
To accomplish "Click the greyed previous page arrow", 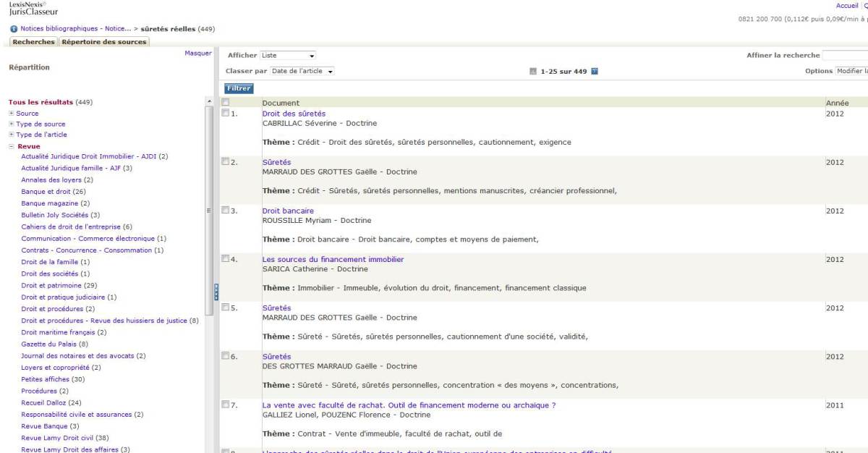I will pyautogui.click(x=533, y=72).
